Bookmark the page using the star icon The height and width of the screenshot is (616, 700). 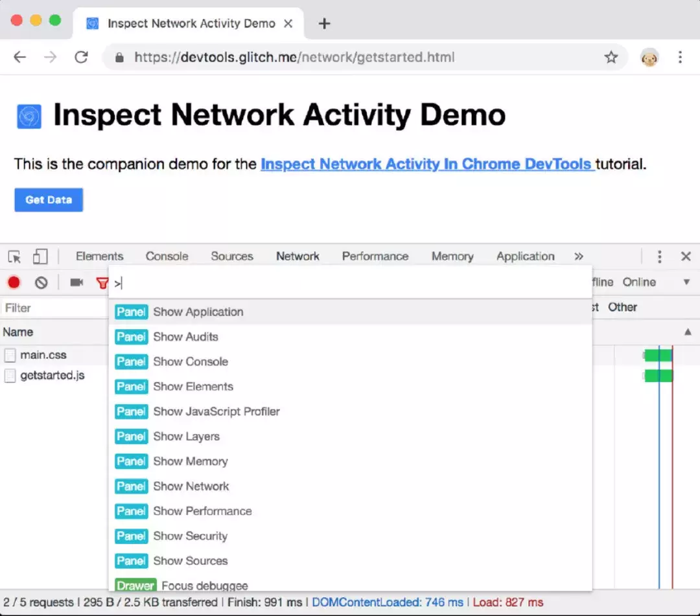click(611, 57)
